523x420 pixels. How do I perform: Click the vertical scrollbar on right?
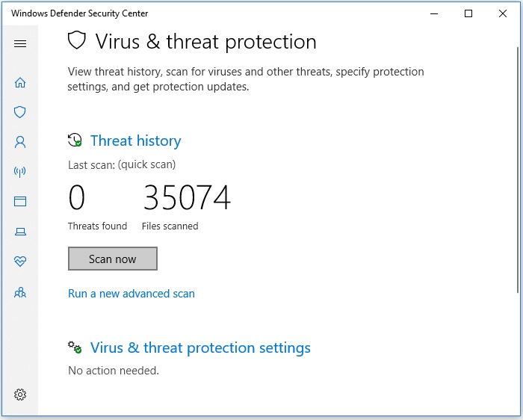click(x=518, y=170)
